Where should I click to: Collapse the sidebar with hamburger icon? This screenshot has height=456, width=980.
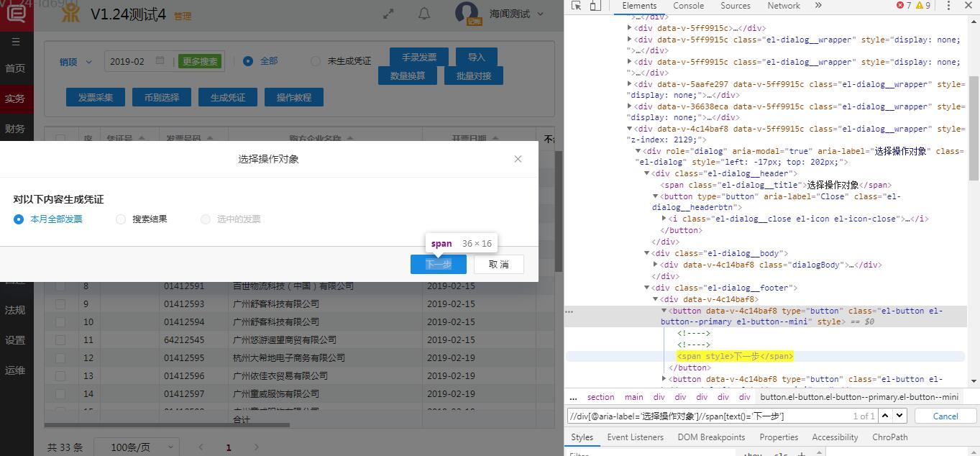click(x=16, y=42)
